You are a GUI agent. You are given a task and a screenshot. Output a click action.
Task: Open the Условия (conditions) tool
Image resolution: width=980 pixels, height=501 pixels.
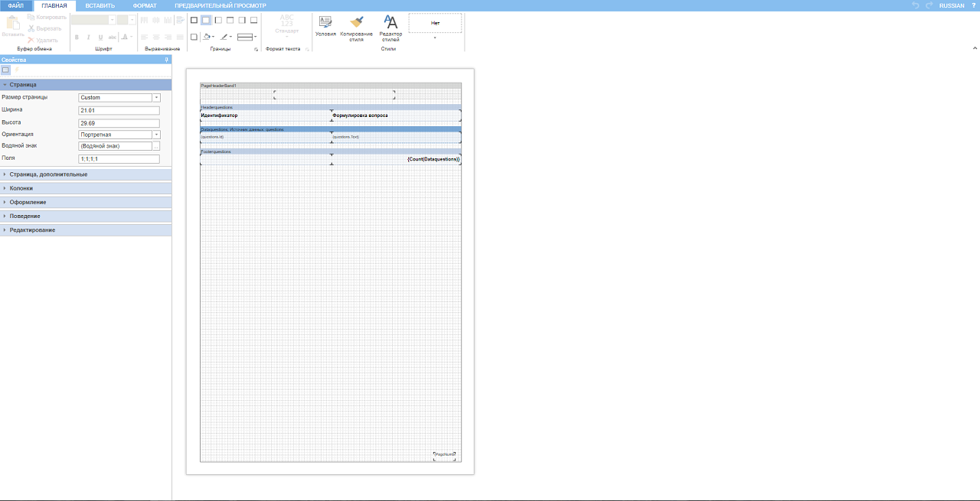click(x=325, y=25)
